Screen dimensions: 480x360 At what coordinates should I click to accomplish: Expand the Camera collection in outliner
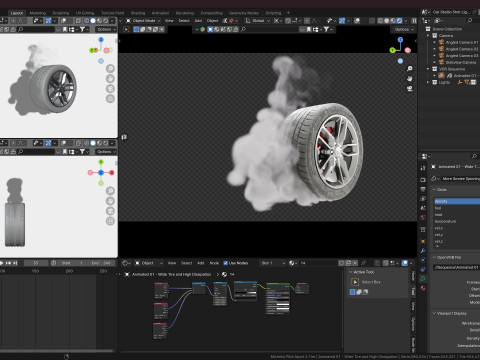428,36
